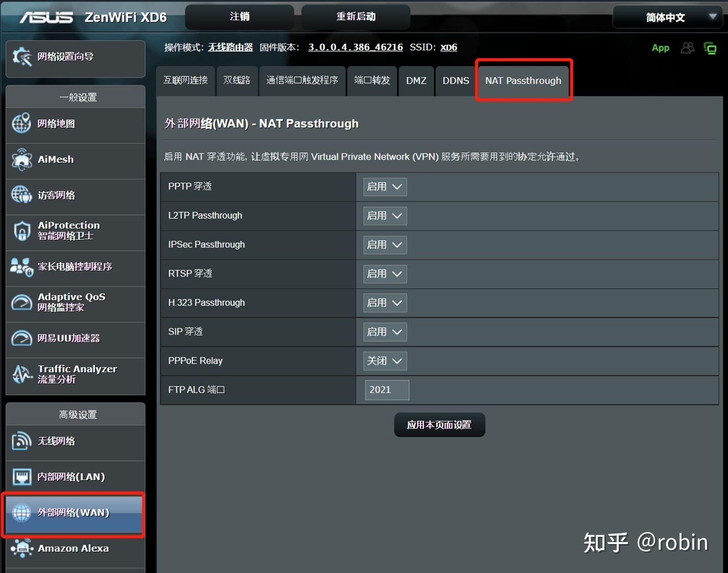Open the L2TP Passthrough dropdown
The image size is (728, 573).
click(x=385, y=216)
